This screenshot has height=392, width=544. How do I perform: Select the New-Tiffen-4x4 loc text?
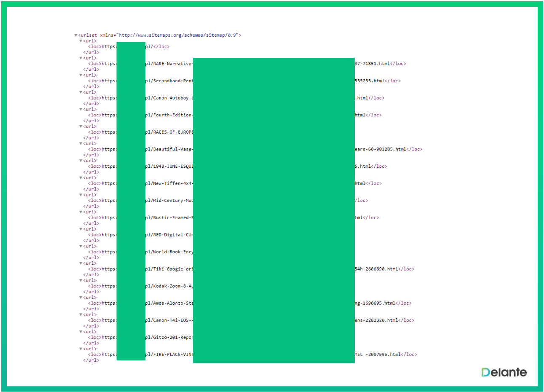[169, 183]
